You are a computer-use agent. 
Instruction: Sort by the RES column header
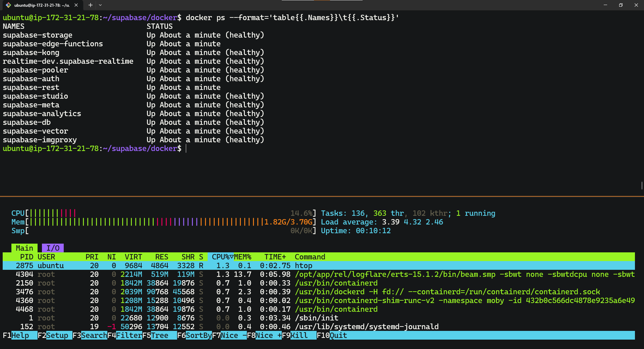[162, 257]
